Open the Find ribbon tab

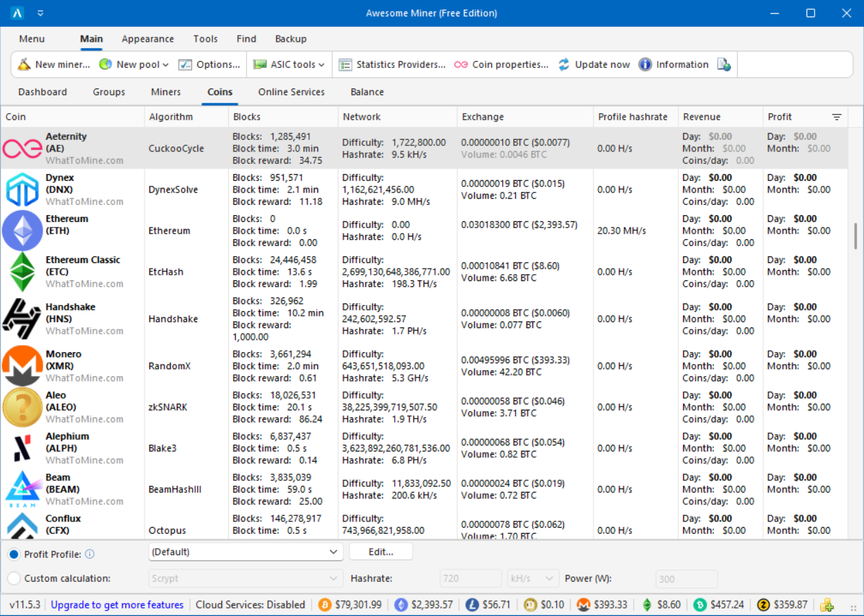tap(246, 39)
